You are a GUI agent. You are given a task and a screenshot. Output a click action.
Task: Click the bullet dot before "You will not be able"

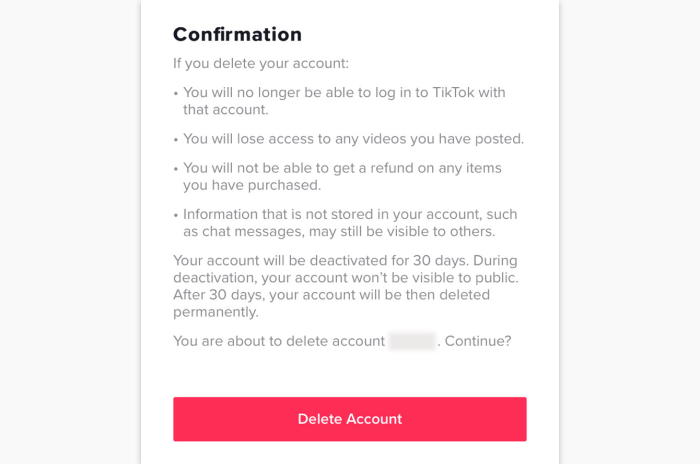coord(176,168)
